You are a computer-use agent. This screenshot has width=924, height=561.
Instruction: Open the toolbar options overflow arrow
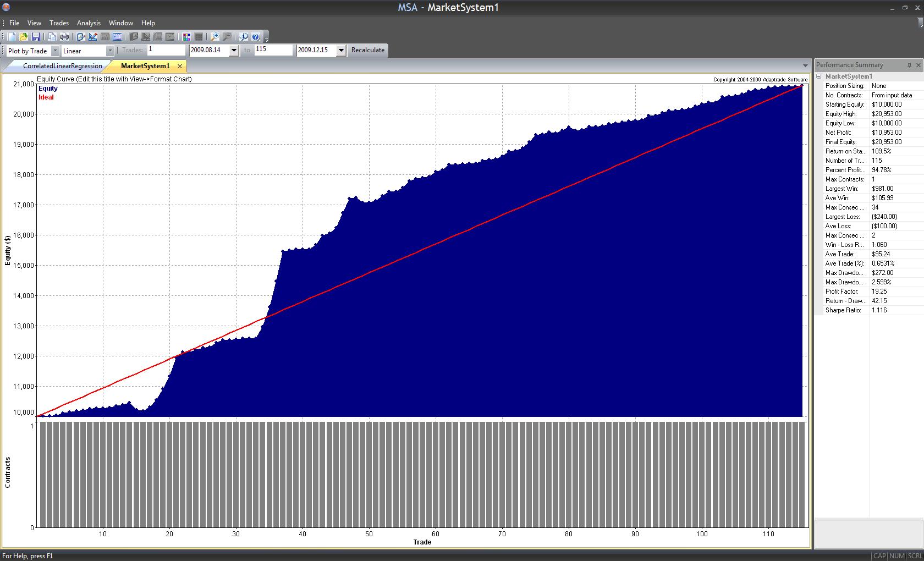[266, 40]
